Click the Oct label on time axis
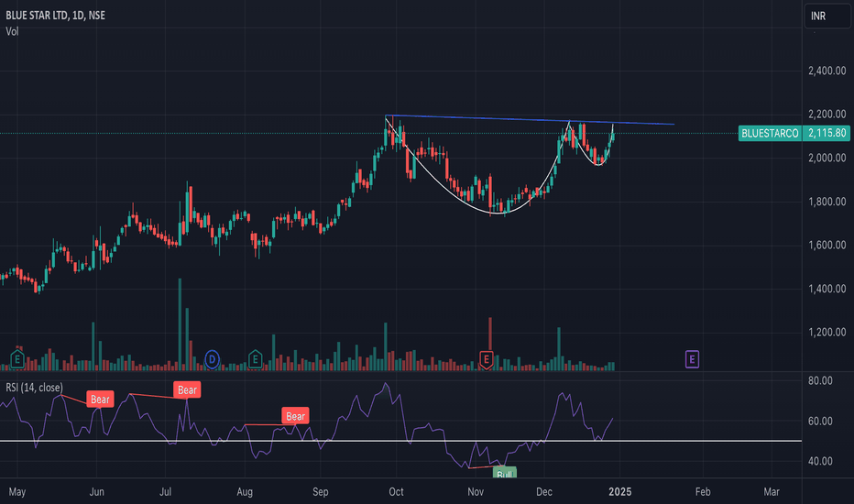 click(396, 492)
